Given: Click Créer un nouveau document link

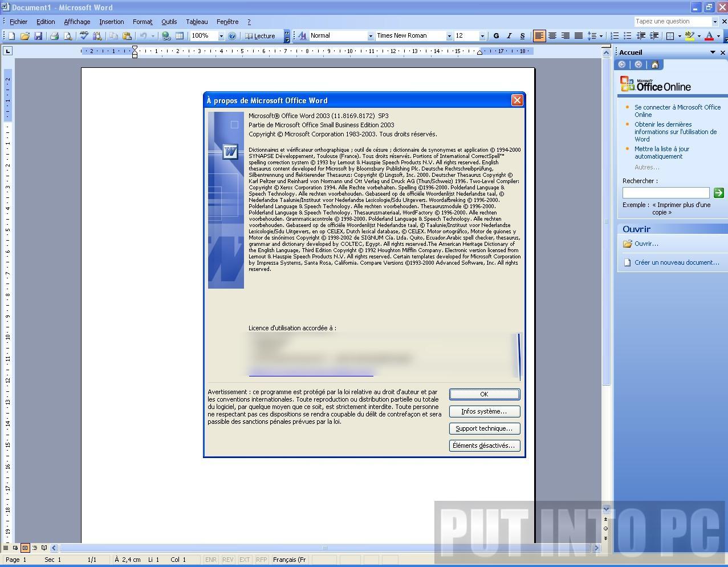Looking at the screenshot, I should point(677,262).
